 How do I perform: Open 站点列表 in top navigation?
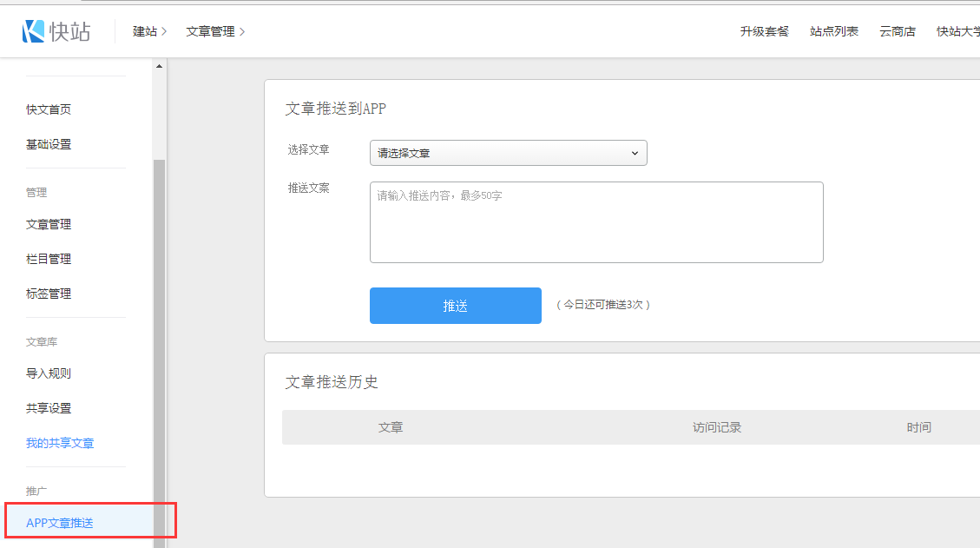tap(833, 31)
